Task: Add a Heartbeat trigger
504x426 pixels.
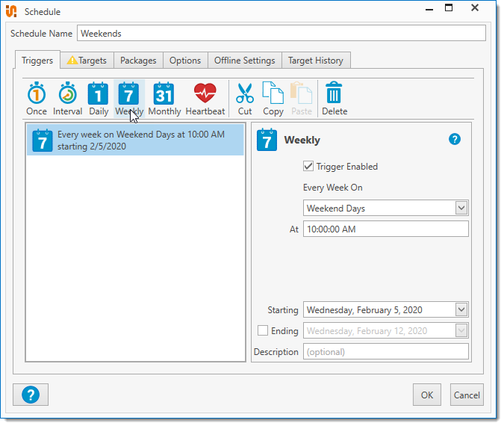Action: [x=205, y=99]
